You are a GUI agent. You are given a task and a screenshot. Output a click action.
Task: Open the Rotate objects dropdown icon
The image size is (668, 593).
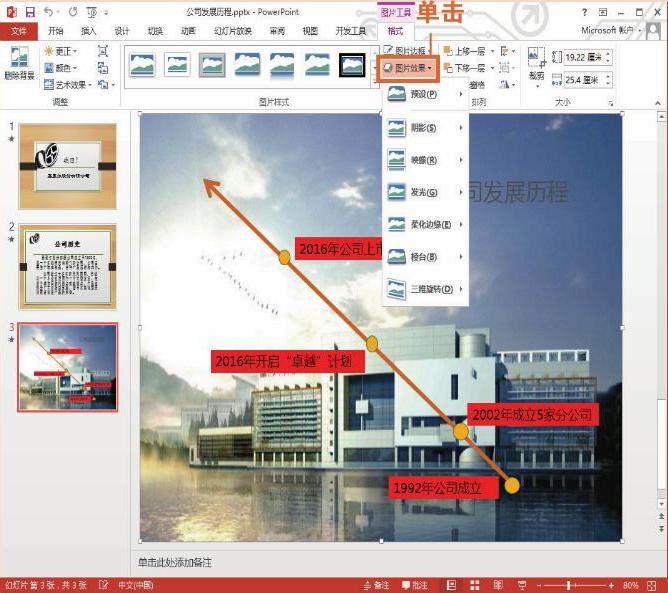click(507, 85)
